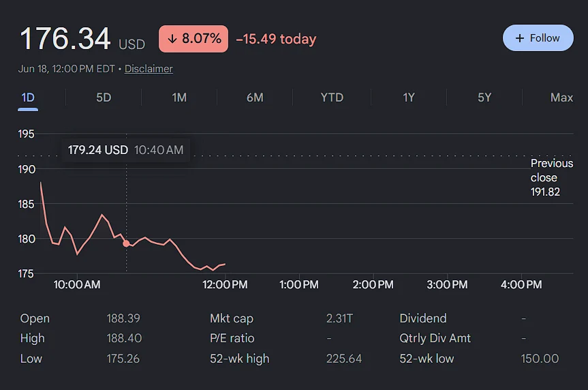Switch to the 5D time range tab

(104, 97)
